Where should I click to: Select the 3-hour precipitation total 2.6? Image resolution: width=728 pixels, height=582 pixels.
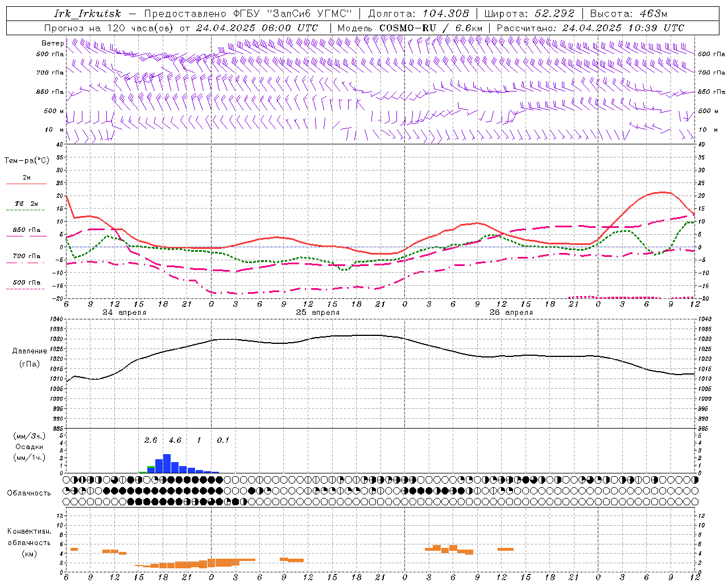(151, 440)
